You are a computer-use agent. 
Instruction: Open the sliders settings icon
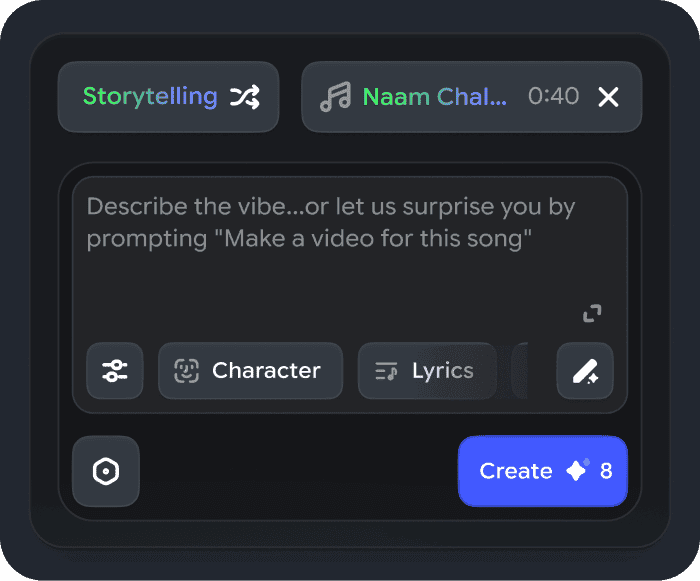(x=115, y=371)
